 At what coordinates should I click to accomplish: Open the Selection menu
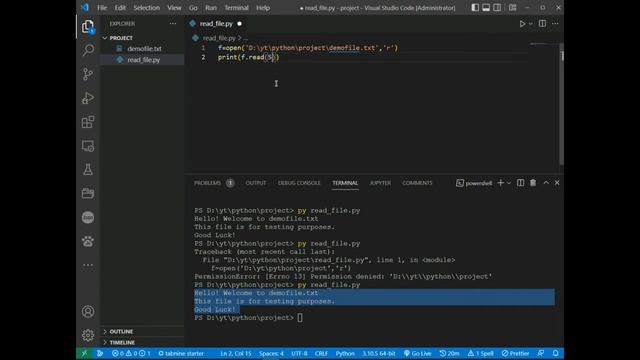click(x=147, y=8)
